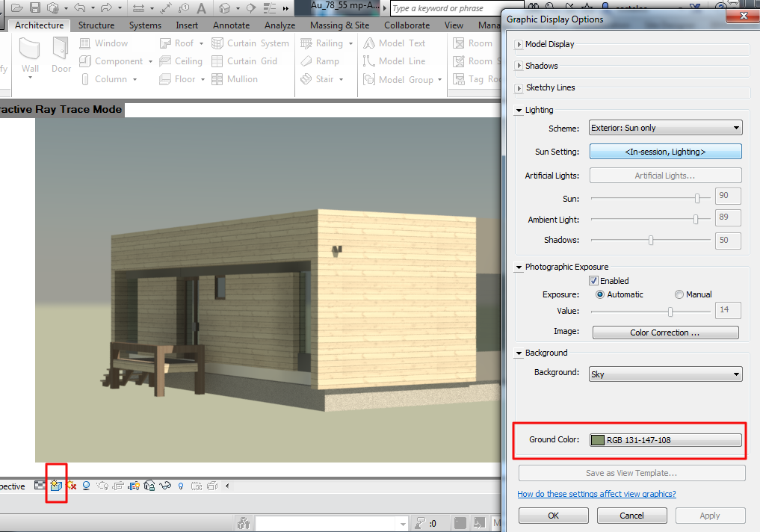Open the interactive Ray Trace toggle icon
This screenshot has width=760, height=532.
(56, 485)
